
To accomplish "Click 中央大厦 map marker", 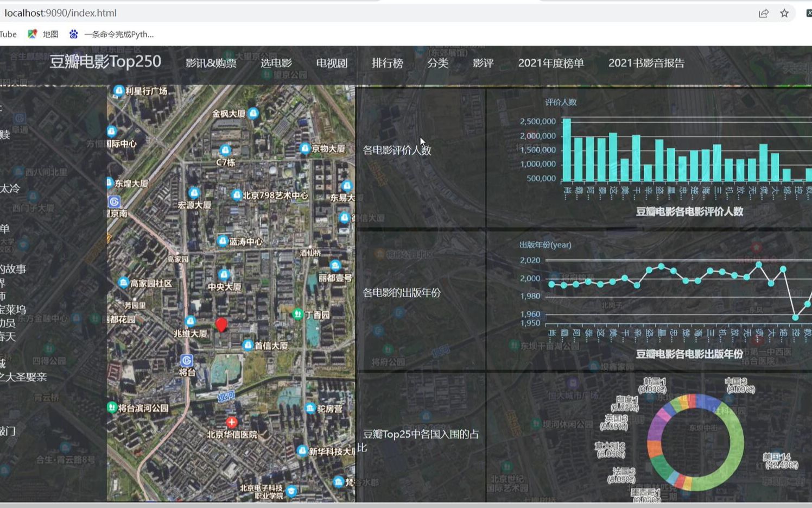I will pyautogui.click(x=224, y=274).
